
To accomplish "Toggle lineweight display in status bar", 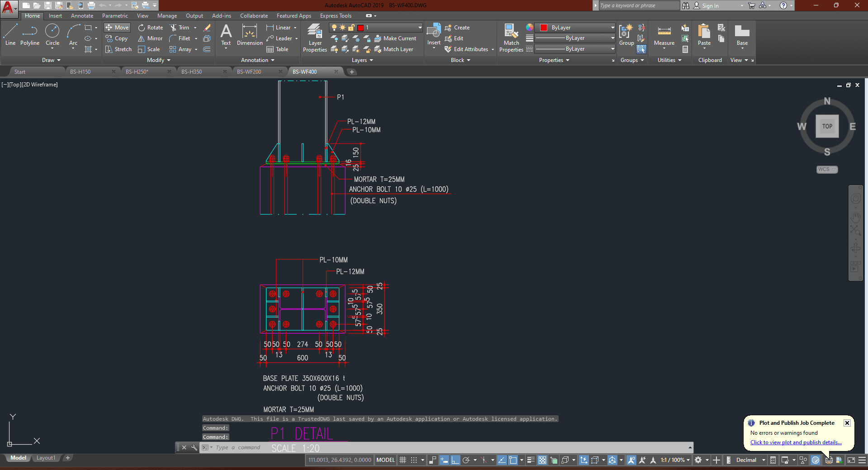I will pos(531,460).
